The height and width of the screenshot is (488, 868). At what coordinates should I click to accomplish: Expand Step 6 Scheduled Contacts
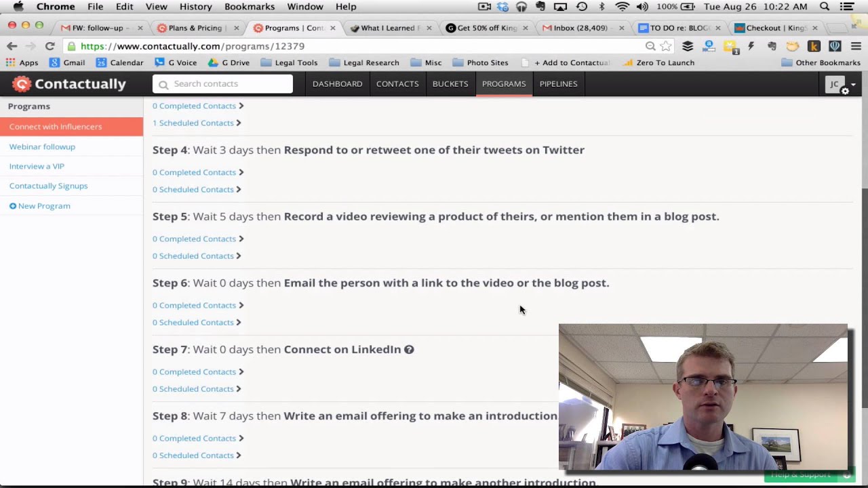coord(197,323)
